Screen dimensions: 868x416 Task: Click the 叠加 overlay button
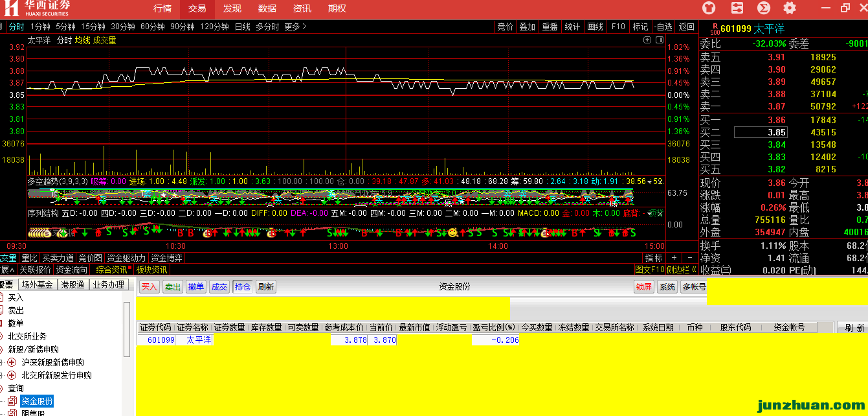click(x=527, y=27)
